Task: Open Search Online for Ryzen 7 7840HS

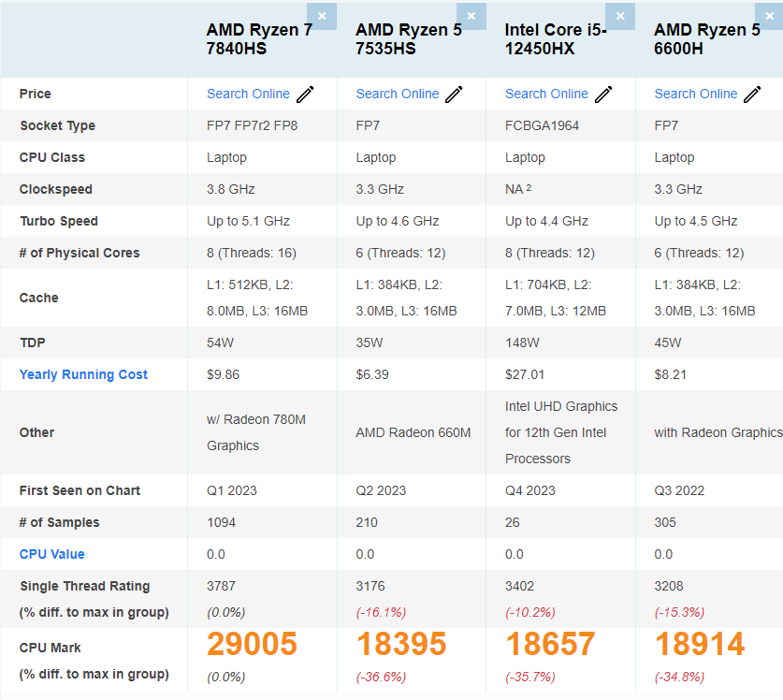Action: pos(248,94)
